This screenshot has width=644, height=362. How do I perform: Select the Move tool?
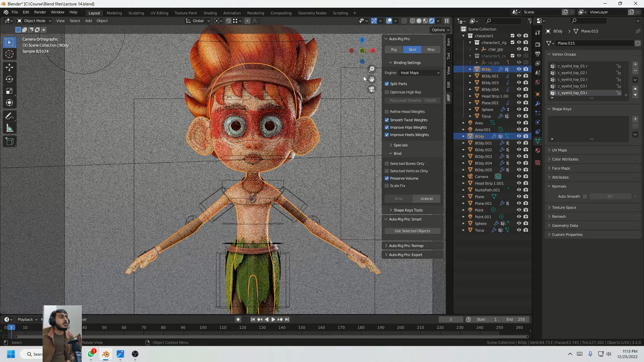9,67
